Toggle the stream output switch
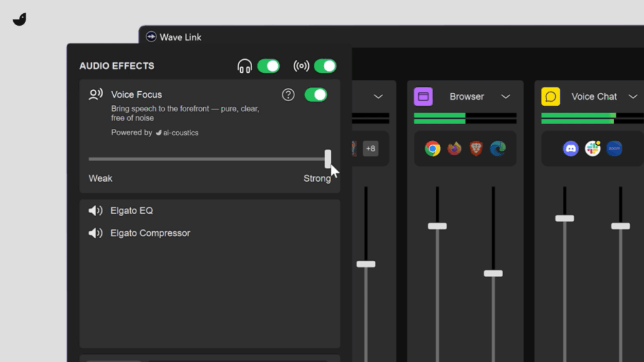The height and width of the screenshot is (362, 644). [326, 65]
